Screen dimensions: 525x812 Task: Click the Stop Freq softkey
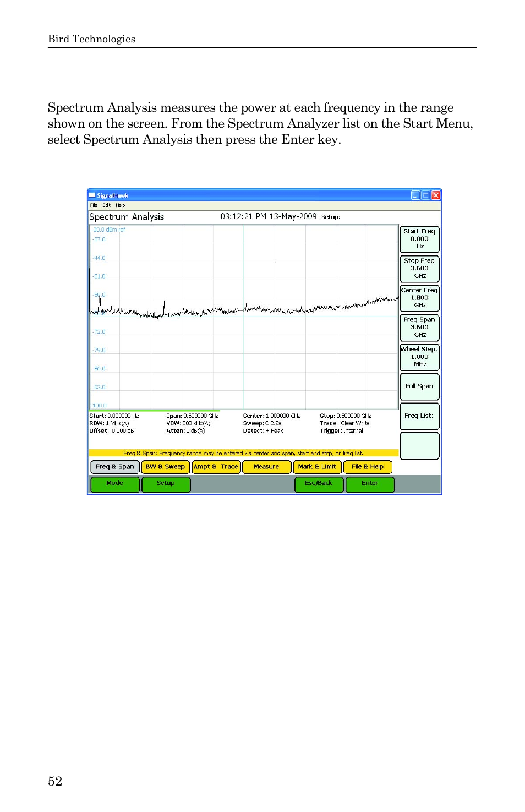tap(419, 269)
